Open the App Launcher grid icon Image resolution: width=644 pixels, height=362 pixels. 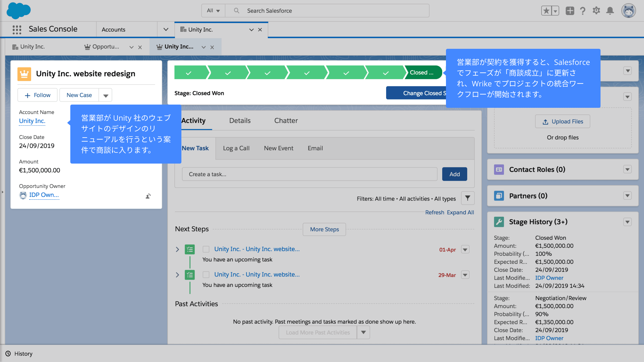pyautogui.click(x=17, y=29)
